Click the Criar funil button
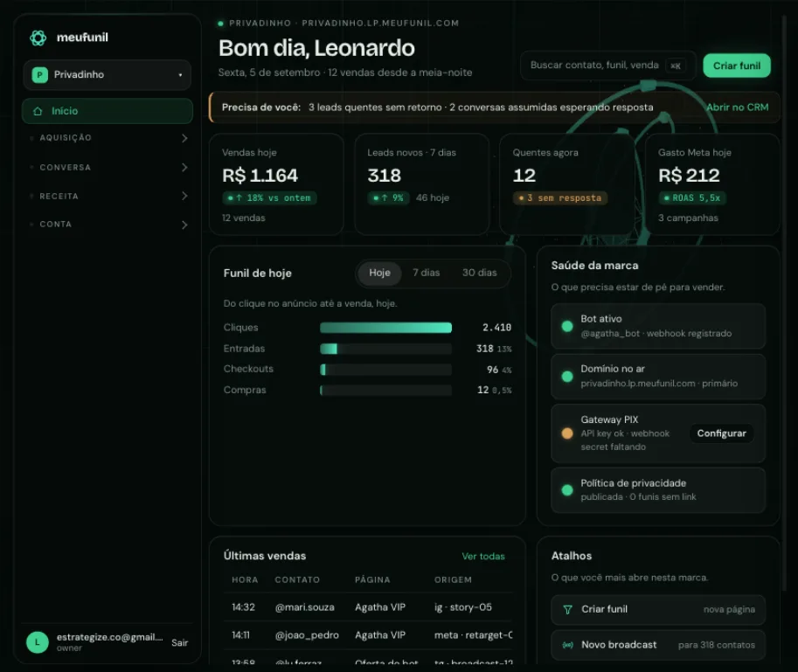The height and width of the screenshot is (672, 798). (x=737, y=66)
